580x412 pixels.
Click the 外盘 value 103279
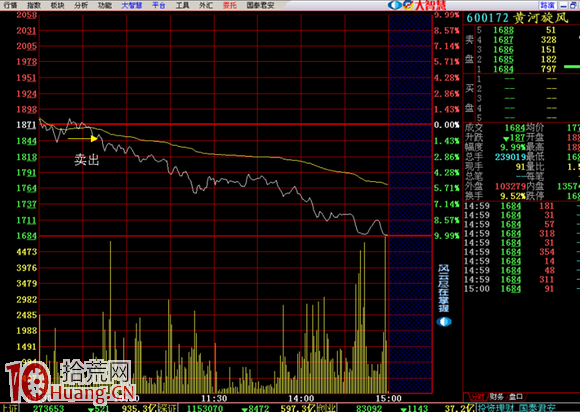510,186
